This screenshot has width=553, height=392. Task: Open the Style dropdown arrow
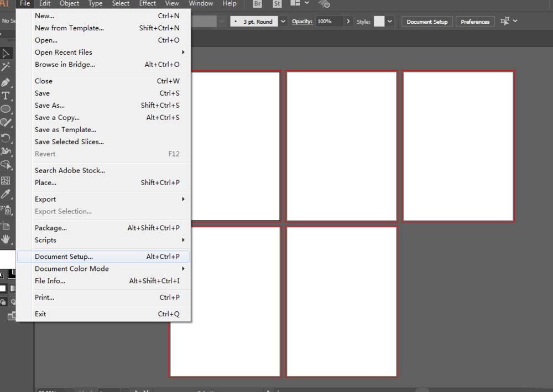tap(390, 22)
